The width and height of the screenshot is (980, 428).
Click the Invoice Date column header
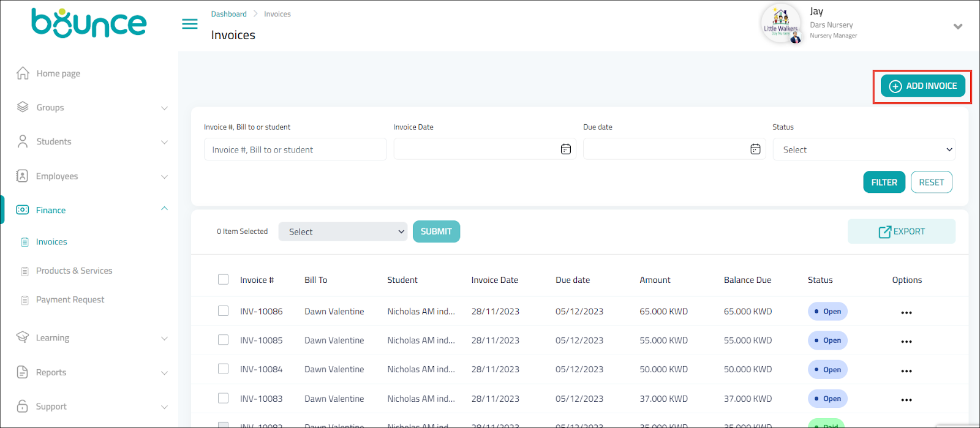tap(494, 280)
